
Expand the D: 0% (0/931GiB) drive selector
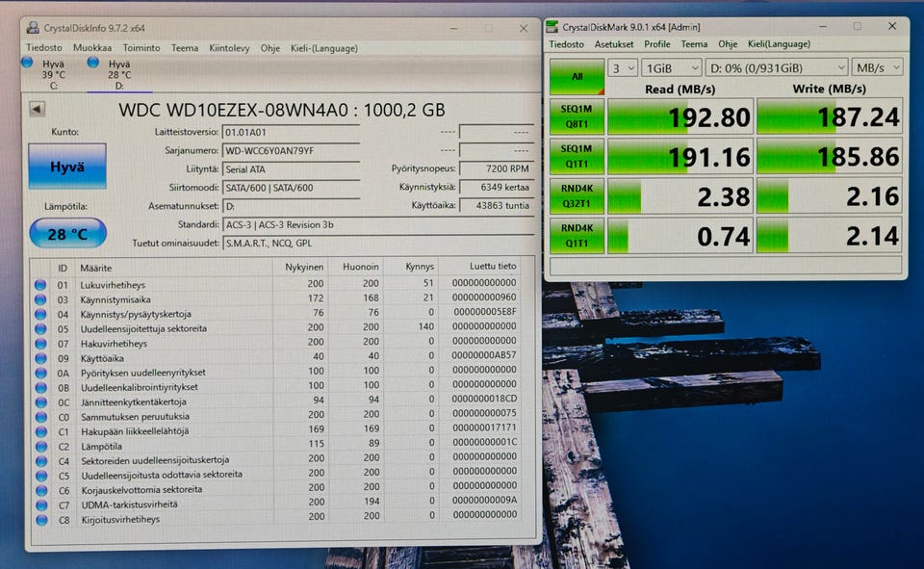click(776, 68)
